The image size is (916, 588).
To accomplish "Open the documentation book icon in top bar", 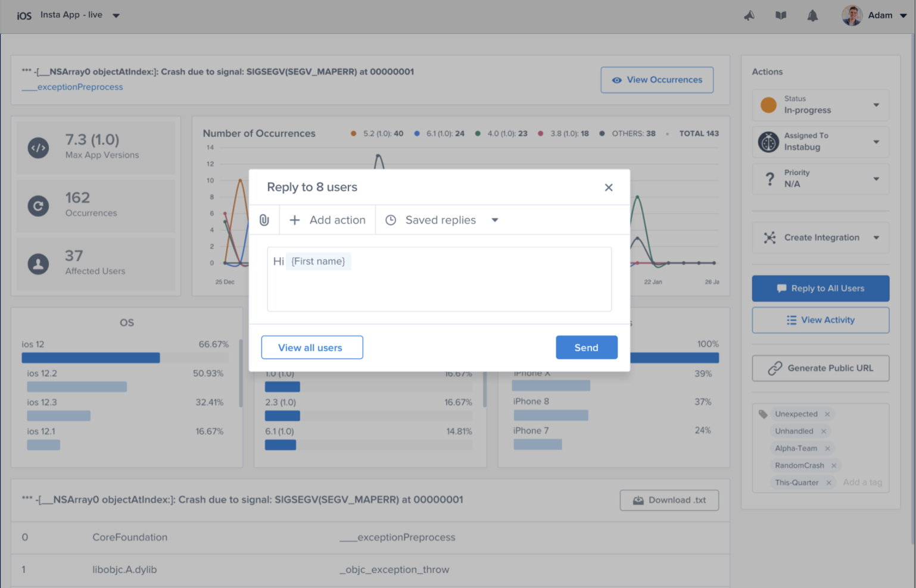I will [x=781, y=15].
